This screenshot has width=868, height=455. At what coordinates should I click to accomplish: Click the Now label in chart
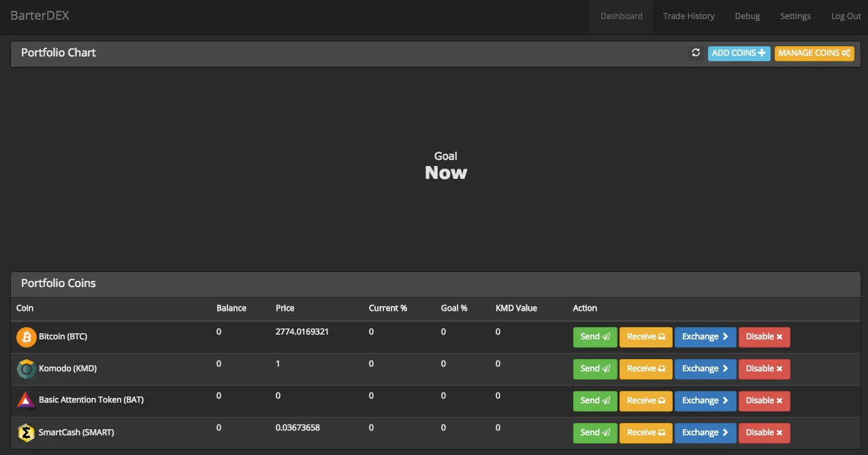(x=446, y=173)
